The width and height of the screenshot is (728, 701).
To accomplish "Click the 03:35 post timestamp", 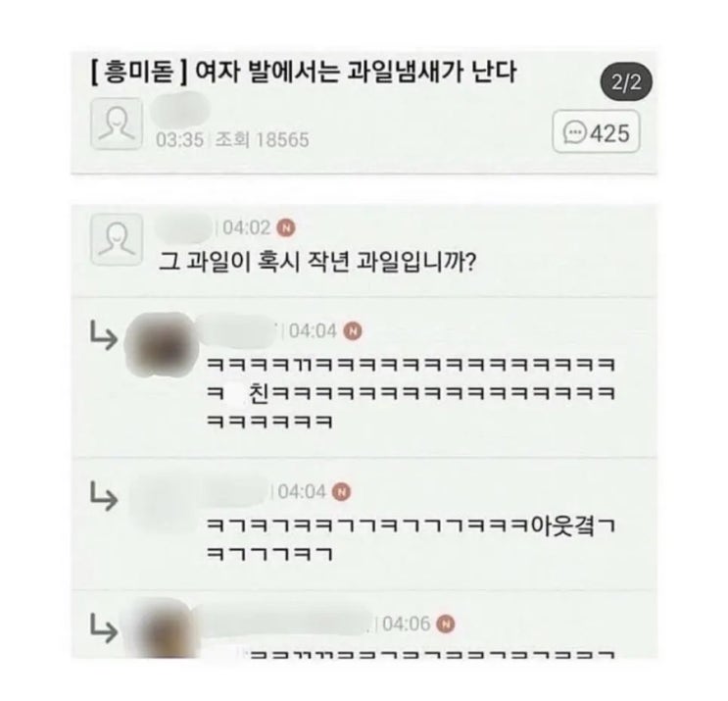I will (x=179, y=139).
